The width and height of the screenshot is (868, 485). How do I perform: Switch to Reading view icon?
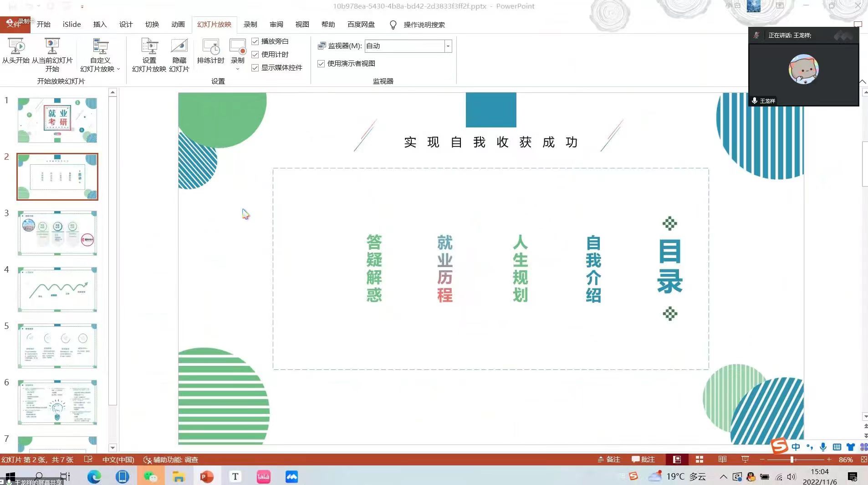pos(722,460)
